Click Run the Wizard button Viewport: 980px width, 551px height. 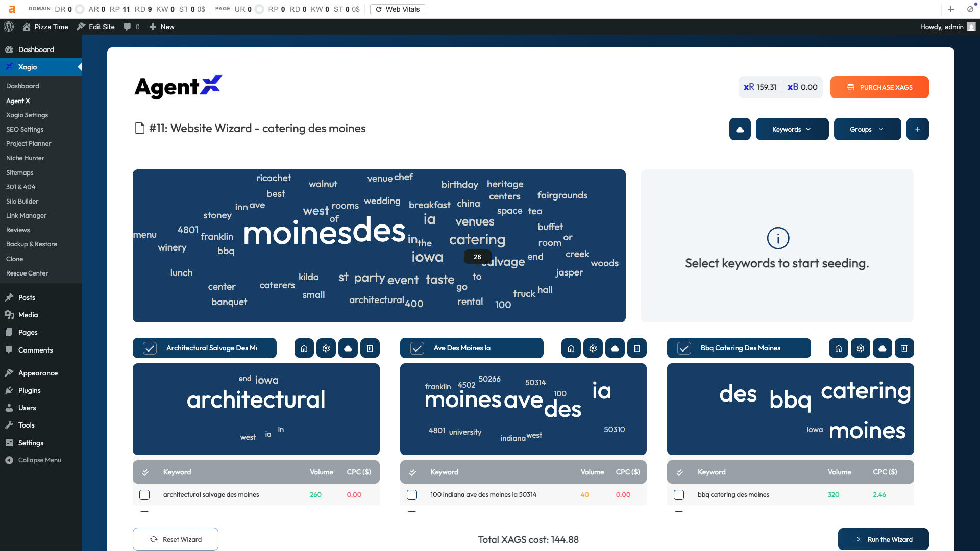click(x=884, y=539)
